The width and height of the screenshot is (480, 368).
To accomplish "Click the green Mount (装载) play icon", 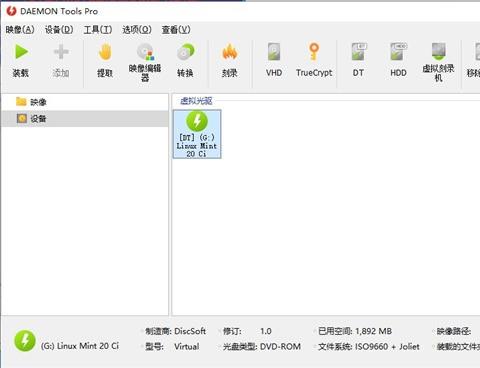I will 21,52.
